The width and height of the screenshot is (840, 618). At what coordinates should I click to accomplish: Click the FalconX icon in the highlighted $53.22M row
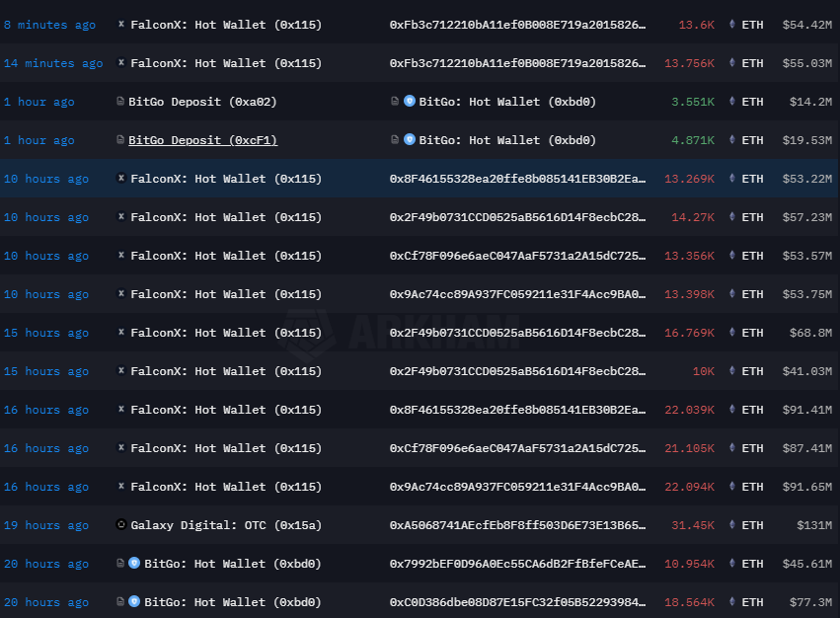121,178
